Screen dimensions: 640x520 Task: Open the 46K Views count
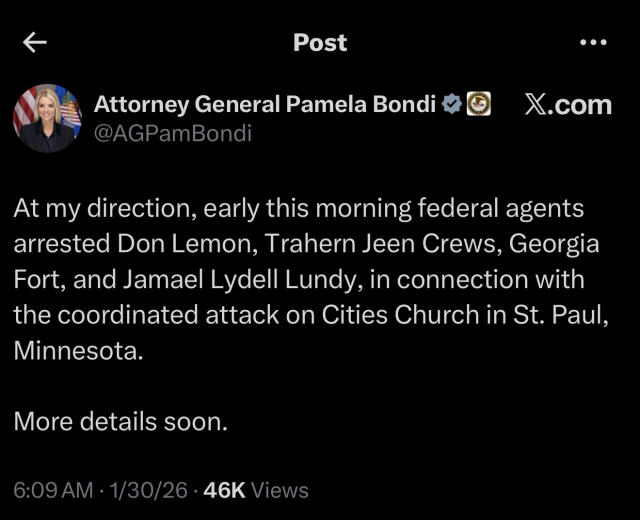pyautogui.click(x=256, y=490)
